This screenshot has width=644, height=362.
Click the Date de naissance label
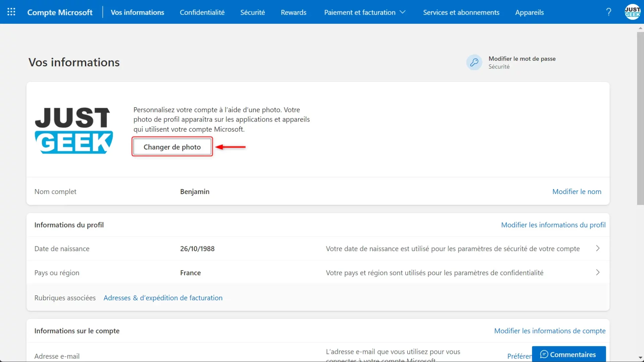[x=62, y=249]
